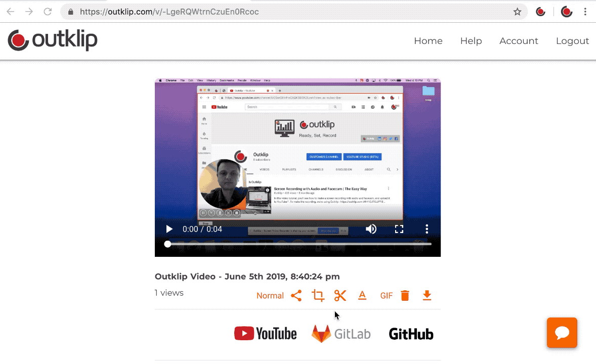This screenshot has height=364, width=596.
Task: Mute the video volume
Action: [371, 229]
